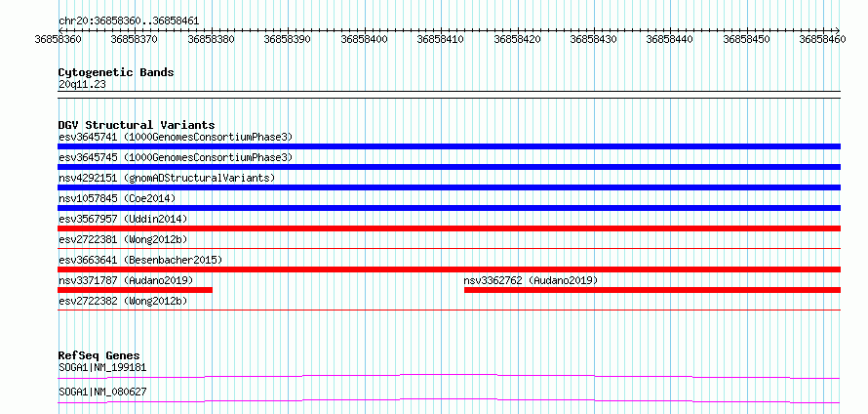
Task: Select the 20q11.23 band label
Action: tap(82, 85)
